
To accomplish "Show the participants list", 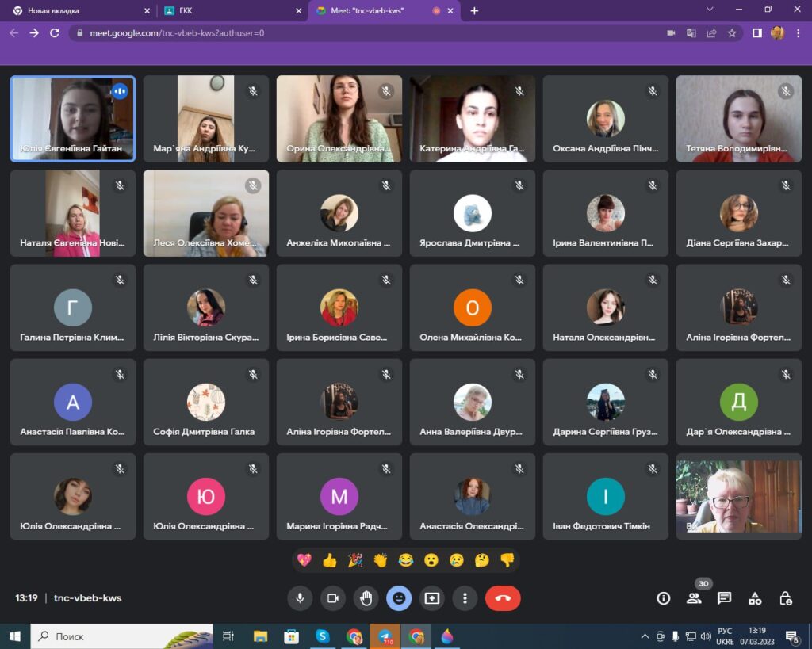I will [694, 598].
